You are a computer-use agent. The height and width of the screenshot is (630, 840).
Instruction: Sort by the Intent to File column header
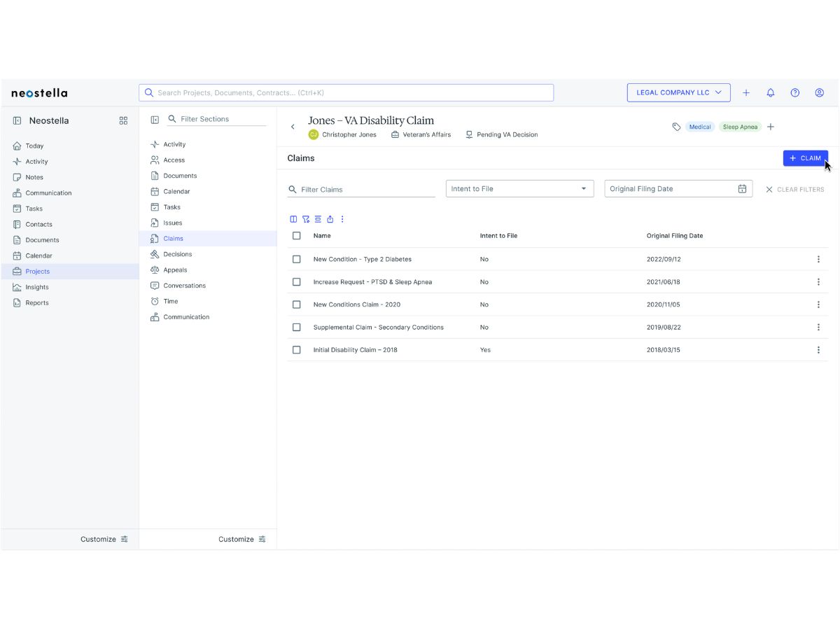tap(498, 236)
